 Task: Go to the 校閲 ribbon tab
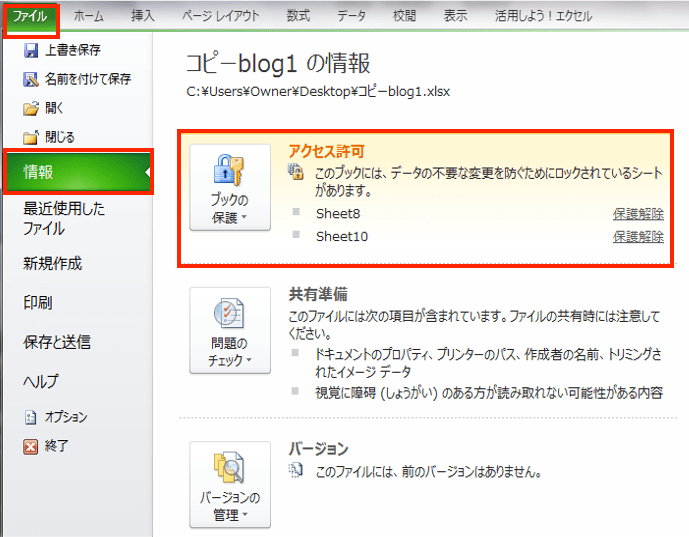pyautogui.click(x=404, y=17)
